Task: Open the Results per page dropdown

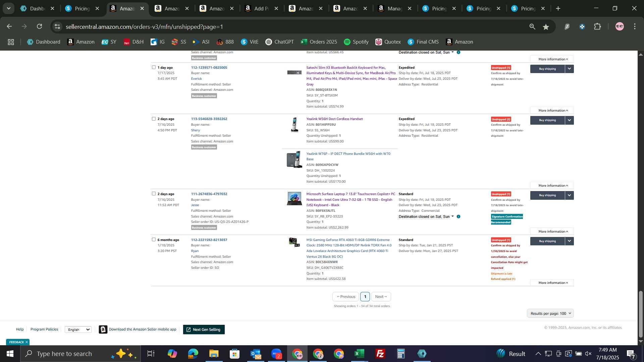Action: pyautogui.click(x=550, y=313)
